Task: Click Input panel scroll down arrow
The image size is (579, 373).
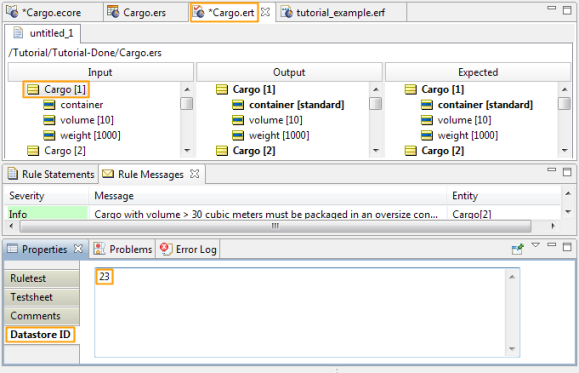Action: click(x=187, y=150)
